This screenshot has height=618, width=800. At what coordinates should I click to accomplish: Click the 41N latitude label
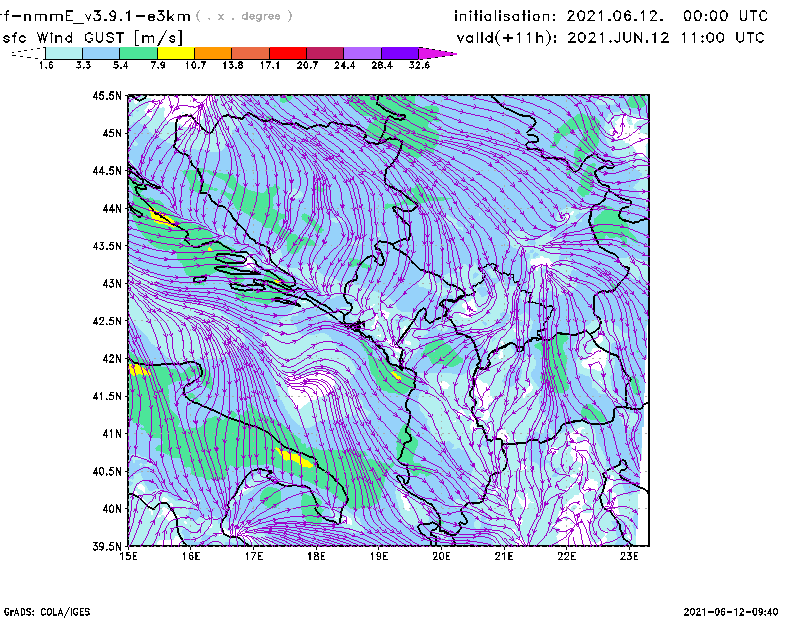pyautogui.click(x=112, y=433)
